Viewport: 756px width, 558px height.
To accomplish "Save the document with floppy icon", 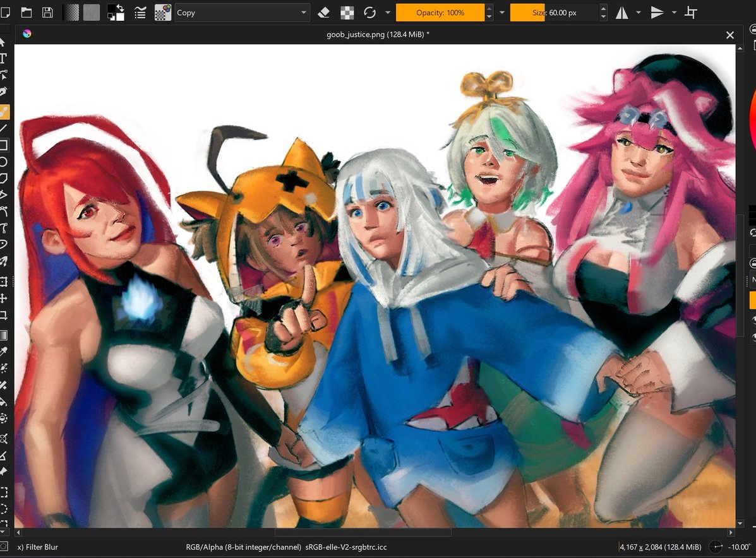I will [x=47, y=13].
